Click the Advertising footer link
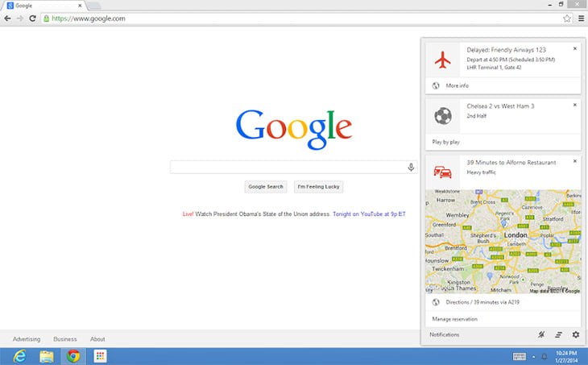 [27, 339]
